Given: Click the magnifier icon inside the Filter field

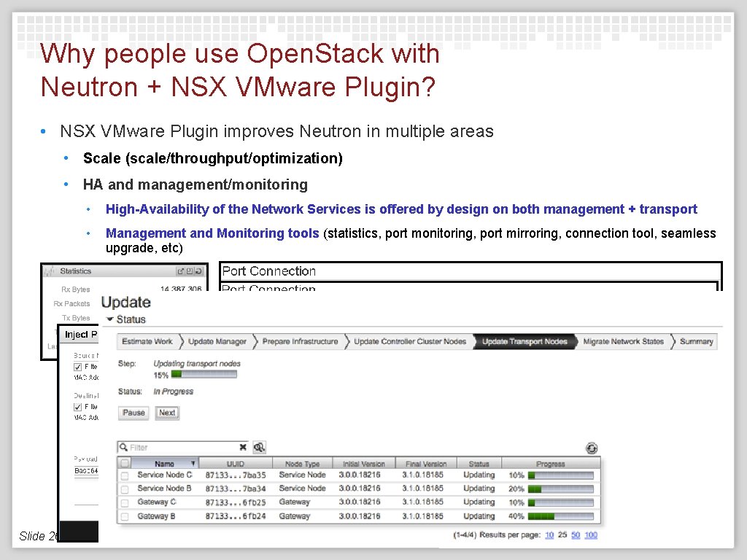Looking at the screenshot, I should [x=123, y=447].
